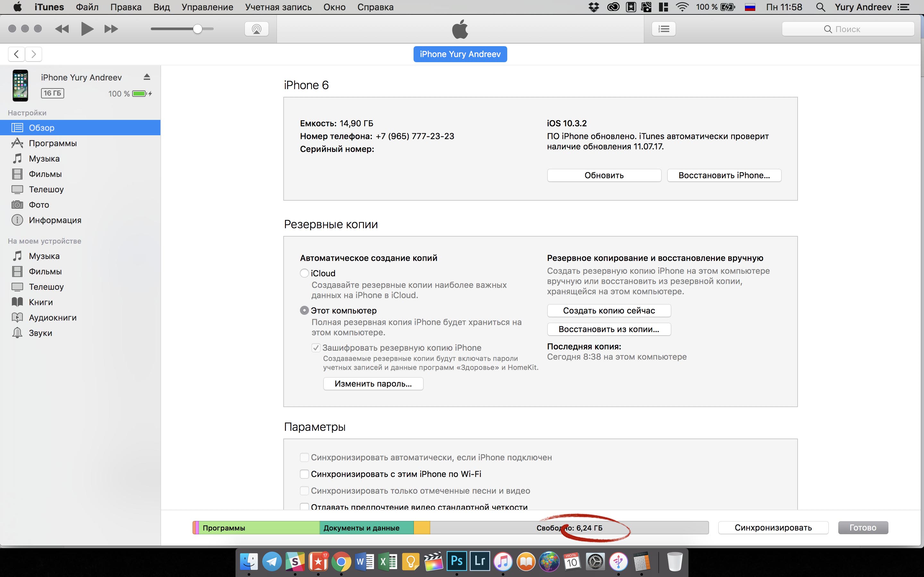Click Создать копию сейчас button
The width and height of the screenshot is (924, 577).
coord(609,311)
